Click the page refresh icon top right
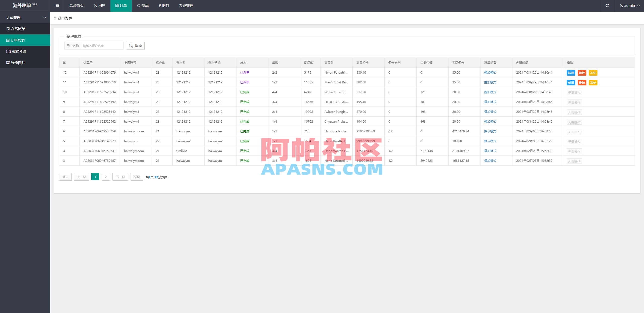The image size is (644, 313). (x=607, y=5)
